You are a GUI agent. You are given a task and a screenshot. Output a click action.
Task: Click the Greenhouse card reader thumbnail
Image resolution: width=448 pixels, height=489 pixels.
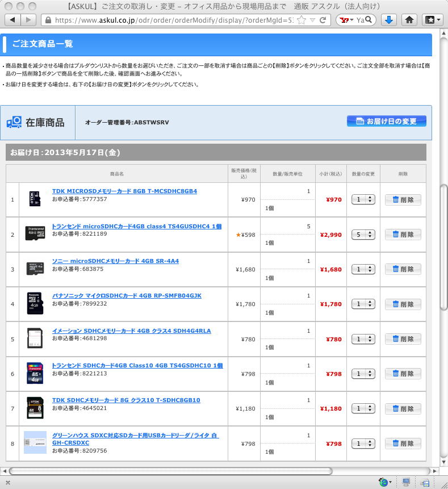tap(35, 442)
